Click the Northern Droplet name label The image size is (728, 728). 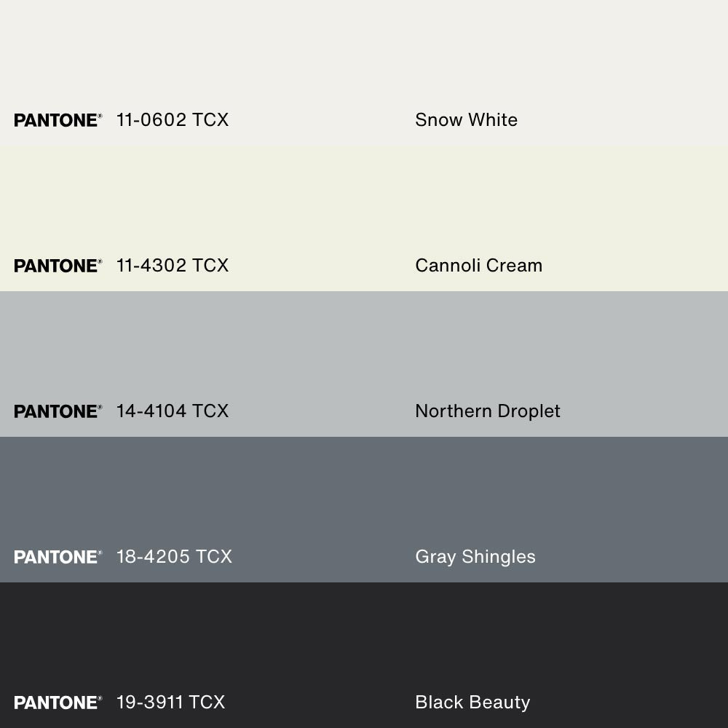[487, 411]
